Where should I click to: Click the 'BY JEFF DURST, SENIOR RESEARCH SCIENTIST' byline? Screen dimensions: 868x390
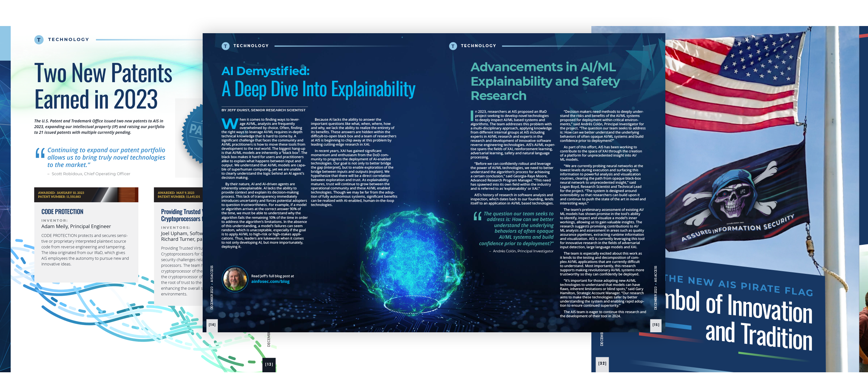[263, 110]
